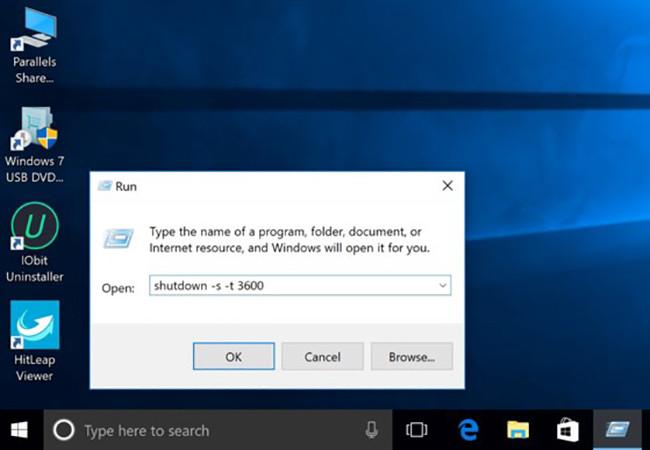Open Microsoft Store from the taskbar
The width and height of the screenshot is (650, 450).
[567, 430]
